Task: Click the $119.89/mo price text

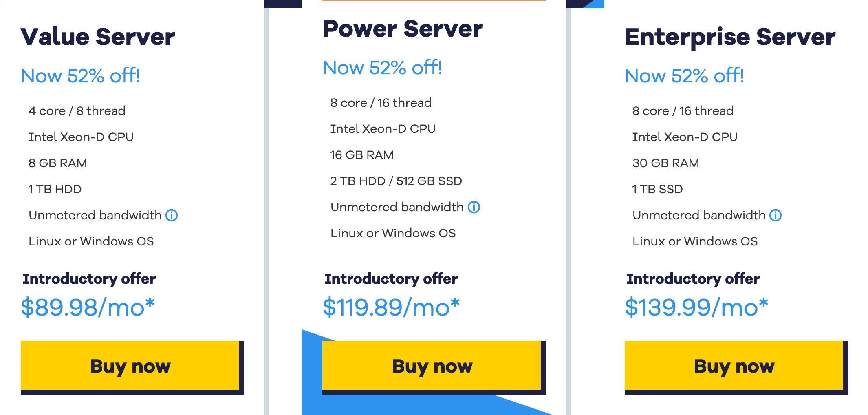Action: pos(391,307)
